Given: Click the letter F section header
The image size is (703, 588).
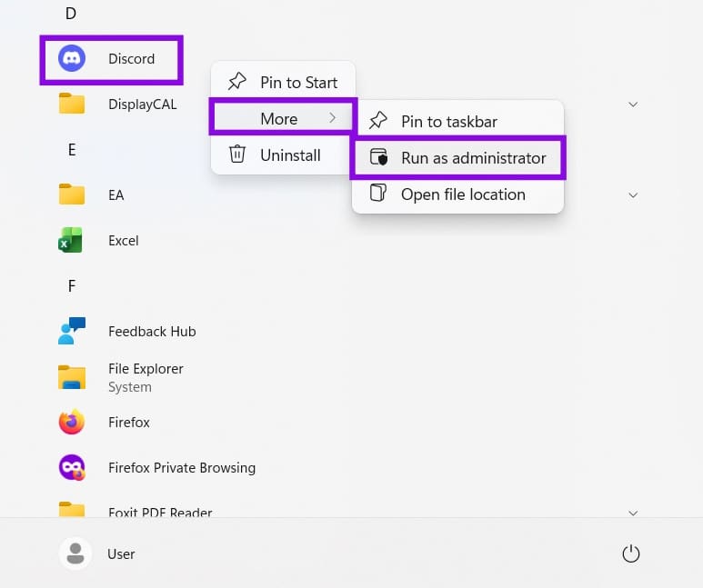Looking at the screenshot, I should [72, 285].
